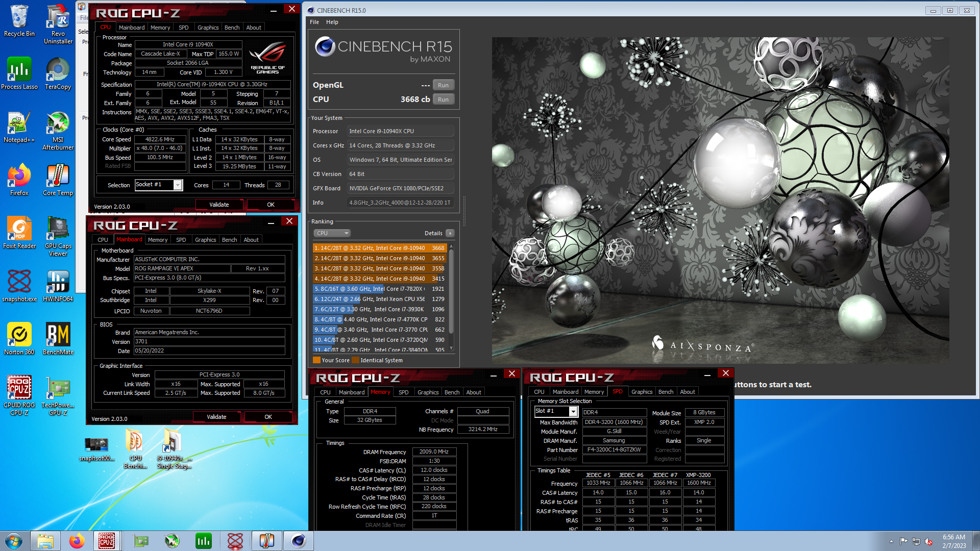Expand ranking Details arrow
The image size is (980, 551).
(450, 233)
